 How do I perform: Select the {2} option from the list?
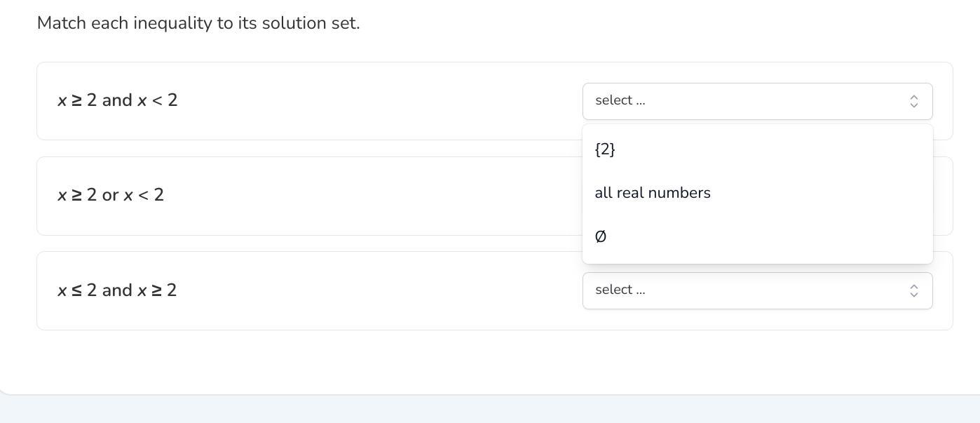(605, 149)
